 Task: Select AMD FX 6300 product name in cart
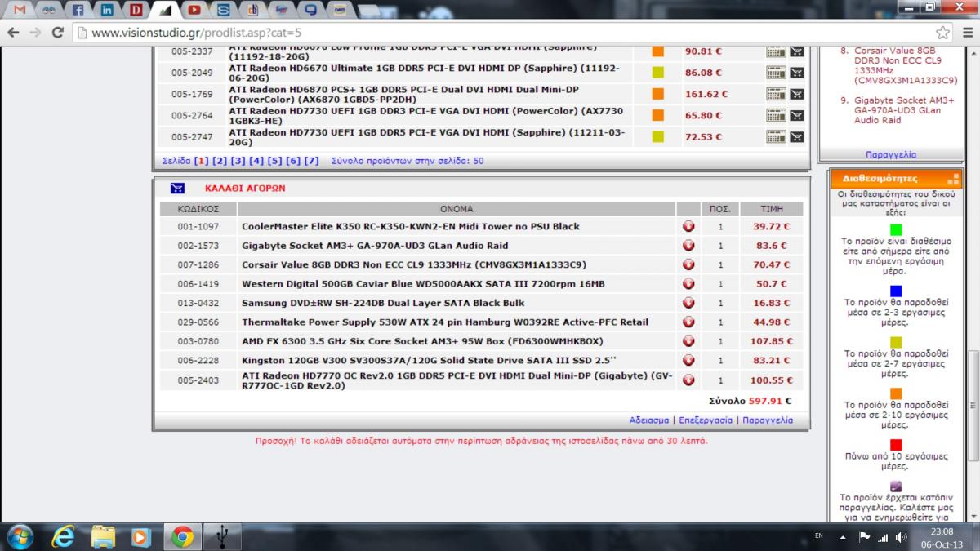coord(422,341)
